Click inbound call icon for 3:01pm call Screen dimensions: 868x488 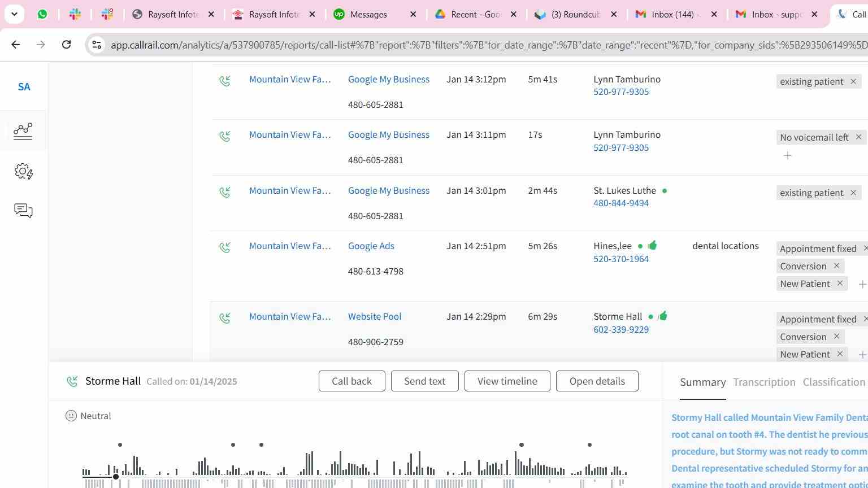[x=225, y=193]
